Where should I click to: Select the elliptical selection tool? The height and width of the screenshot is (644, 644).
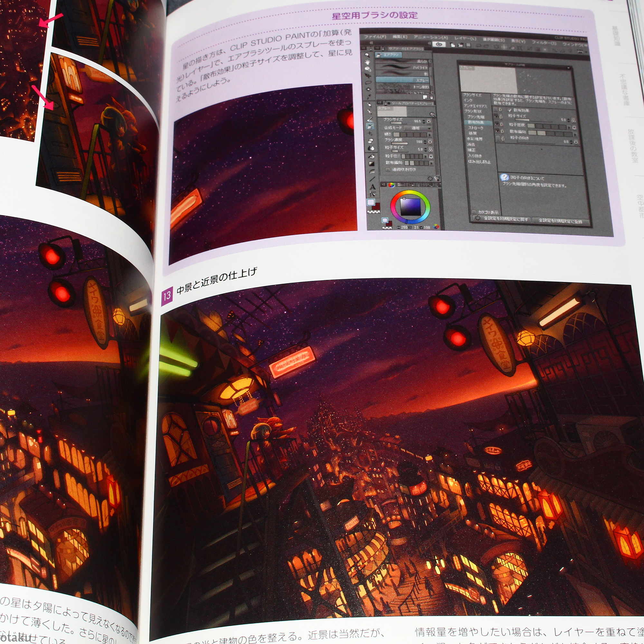pos(368,82)
